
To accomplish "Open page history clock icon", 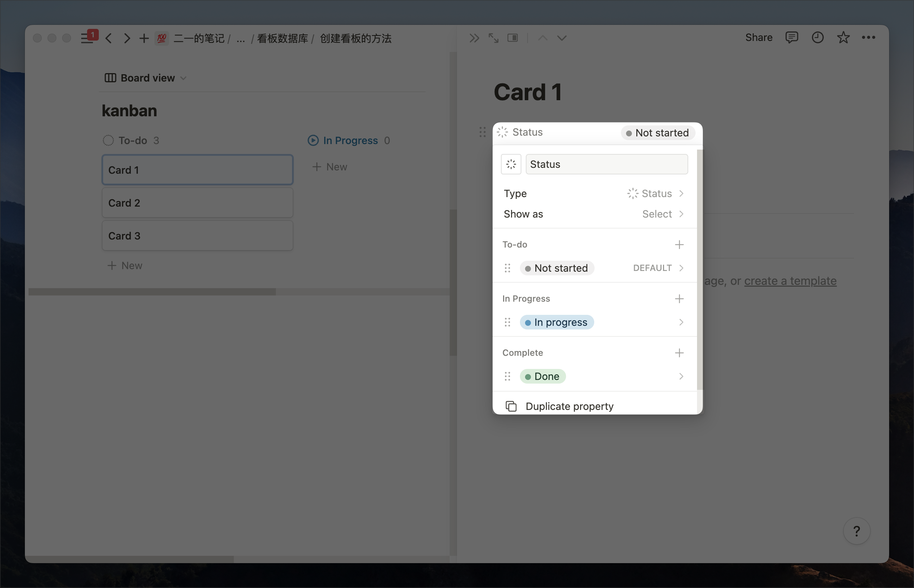I will pos(818,37).
